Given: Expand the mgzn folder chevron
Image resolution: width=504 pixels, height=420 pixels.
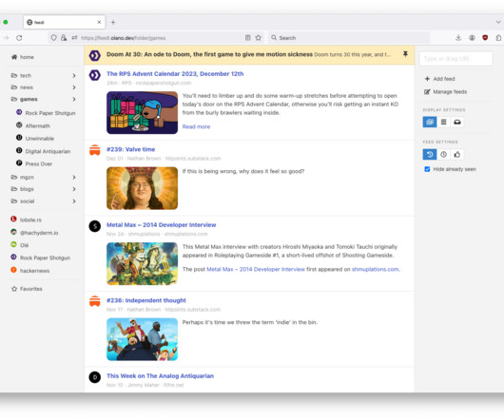Looking at the screenshot, I should point(74,178).
